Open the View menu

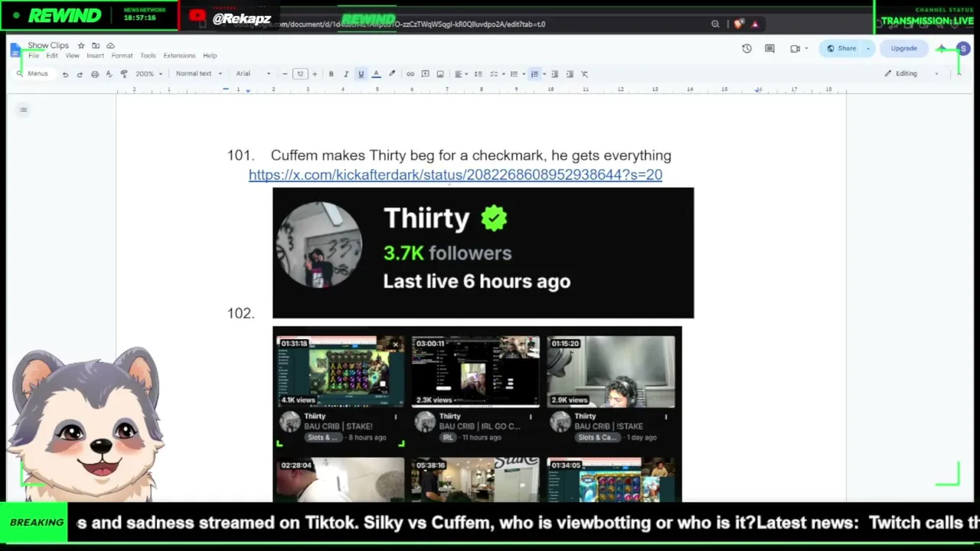[72, 56]
